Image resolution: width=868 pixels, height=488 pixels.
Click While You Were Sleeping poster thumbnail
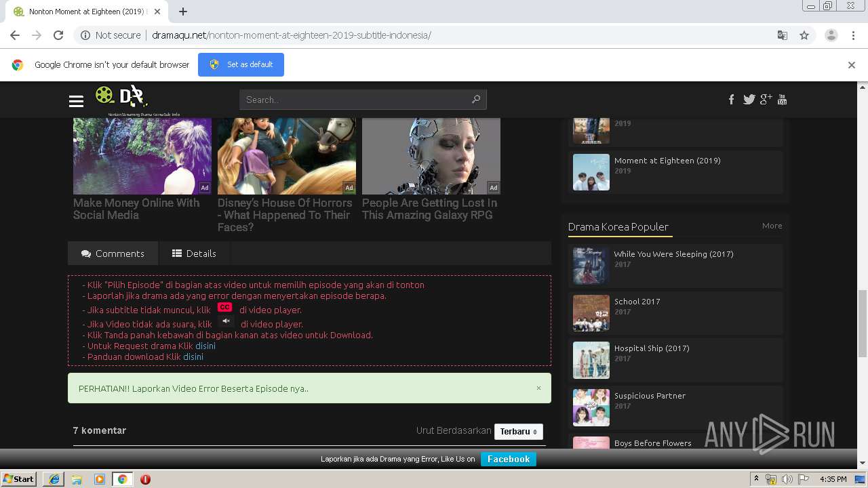coord(591,265)
